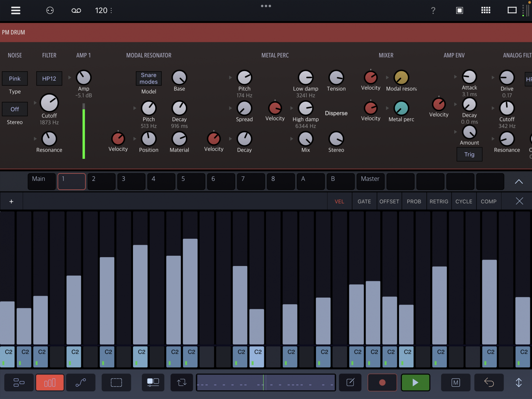532x399 pixels.
Task: Open the Snare modes model selector
Action: tap(149, 78)
